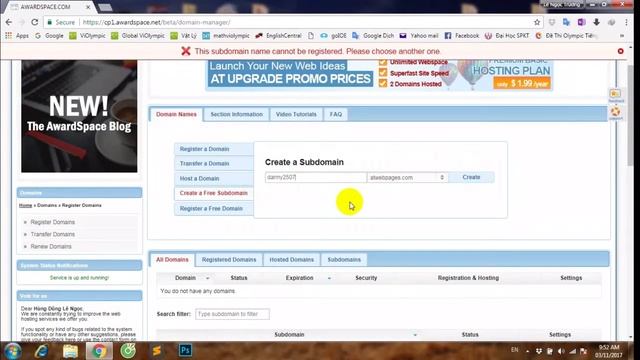
Task: Select Register a Free Domain option
Action: tap(214, 209)
